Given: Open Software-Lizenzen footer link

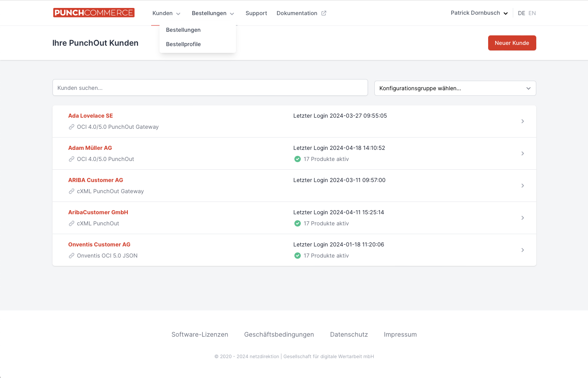Looking at the screenshot, I should point(200,335).
